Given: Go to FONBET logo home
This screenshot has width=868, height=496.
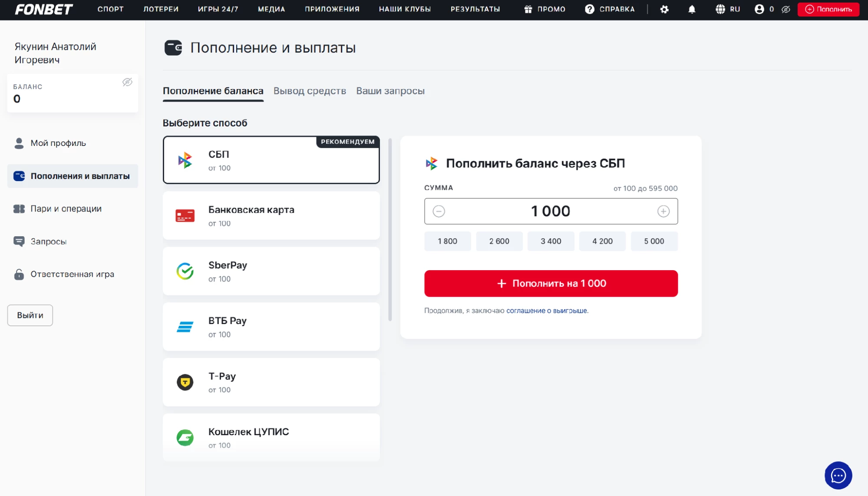Looking at the screenshot, I should [x=44, y=9].
